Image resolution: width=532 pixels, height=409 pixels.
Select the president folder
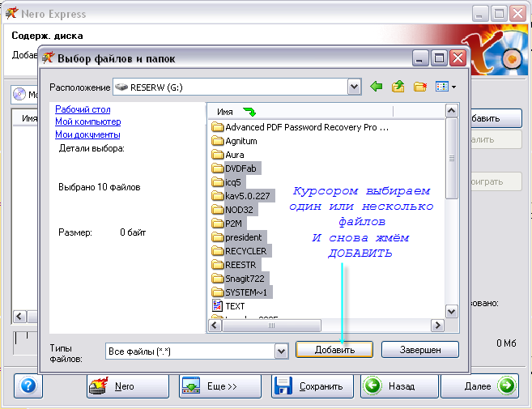tap(239, 237)
